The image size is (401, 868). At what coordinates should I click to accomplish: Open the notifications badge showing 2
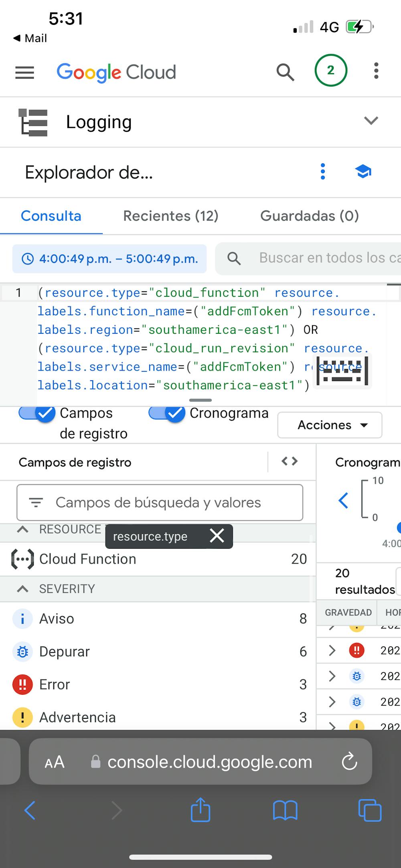[331, 71]
